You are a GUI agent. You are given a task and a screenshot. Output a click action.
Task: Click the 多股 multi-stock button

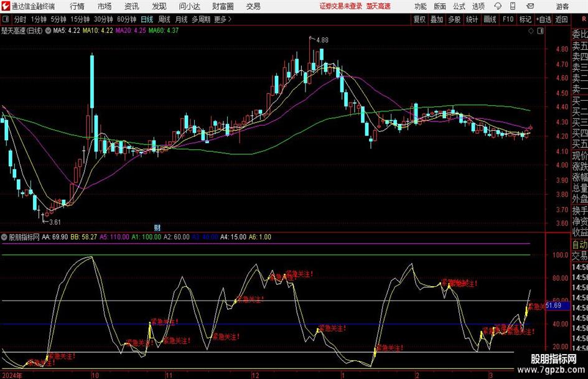pyautogui.click(x=454, y=19)
